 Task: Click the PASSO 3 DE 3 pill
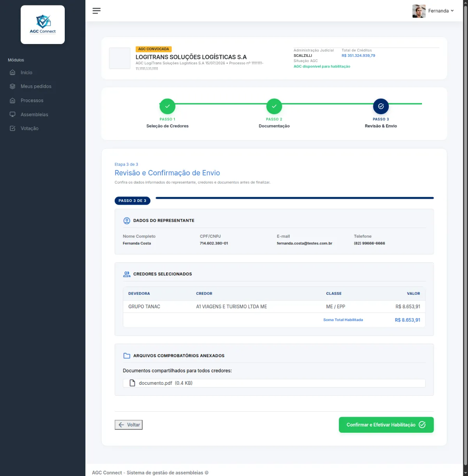coord(133,201)
